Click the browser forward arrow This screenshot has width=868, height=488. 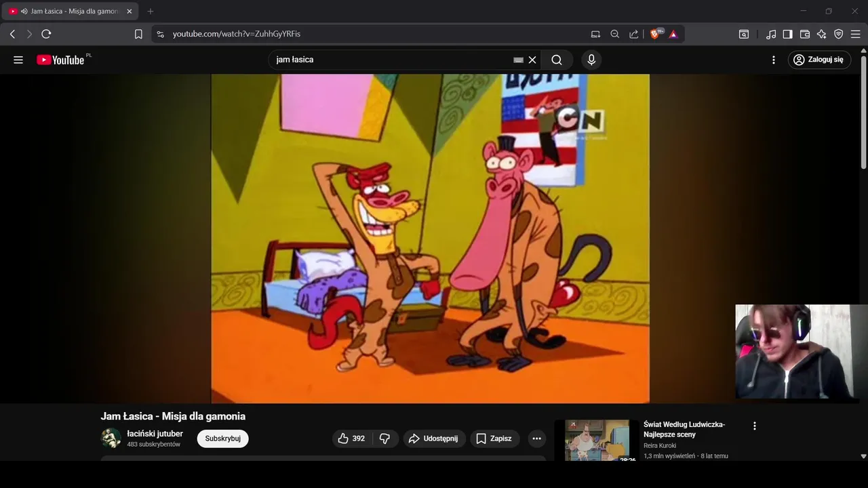point(29,34)
